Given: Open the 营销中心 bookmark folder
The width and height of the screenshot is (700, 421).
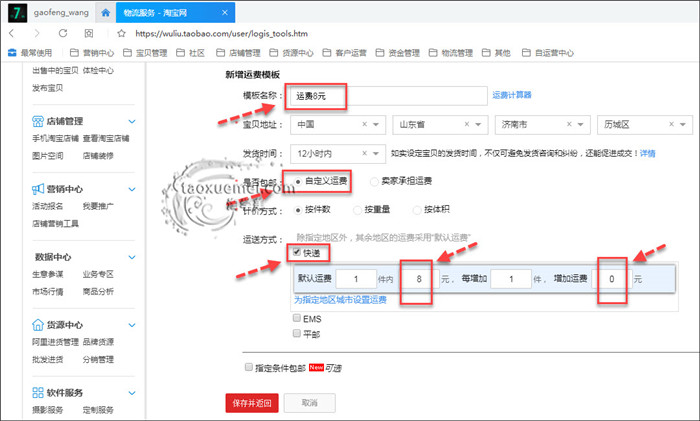Looking at the screenshot, I should coord(92,53).
